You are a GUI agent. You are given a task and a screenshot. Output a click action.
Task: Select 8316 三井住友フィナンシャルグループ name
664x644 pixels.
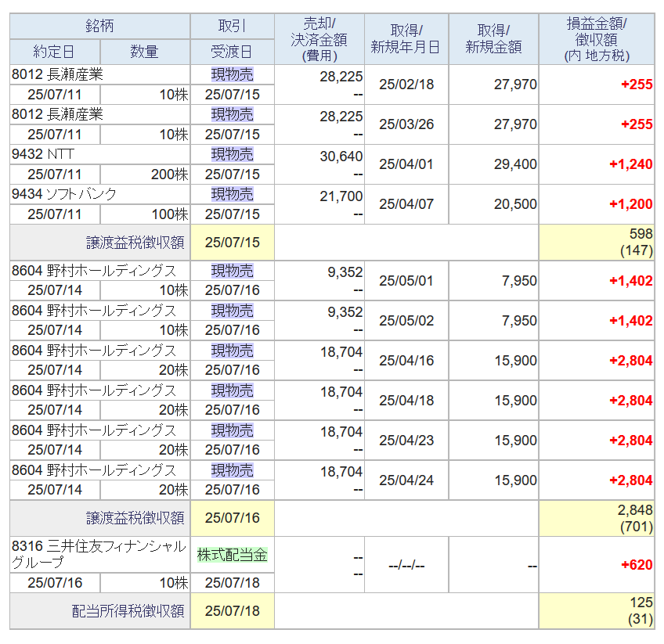99,554
